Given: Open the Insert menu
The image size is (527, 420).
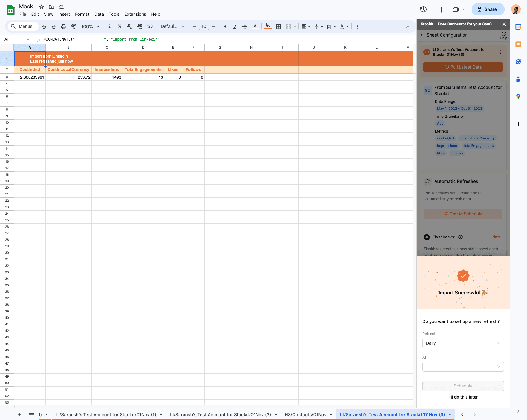Looking at the screenshot, I should (x=64, y=14).
